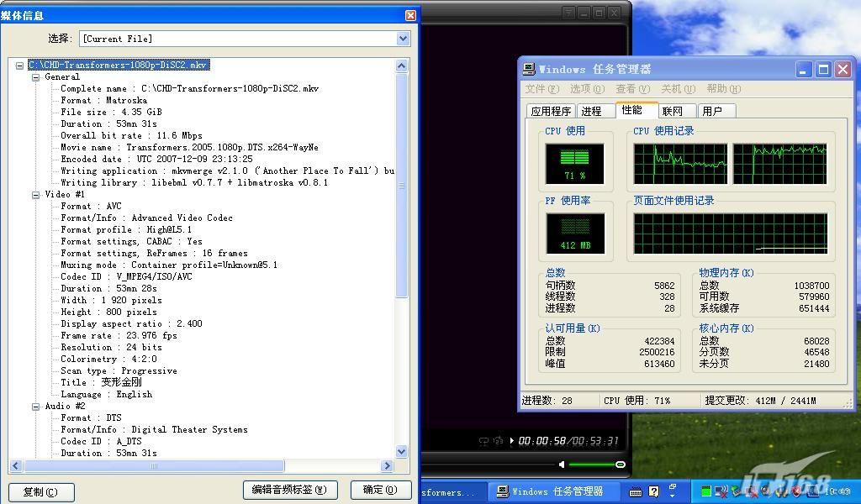861x504 pixels.
Task: Switch to the 进程 tab
Action: click(595, 112)
